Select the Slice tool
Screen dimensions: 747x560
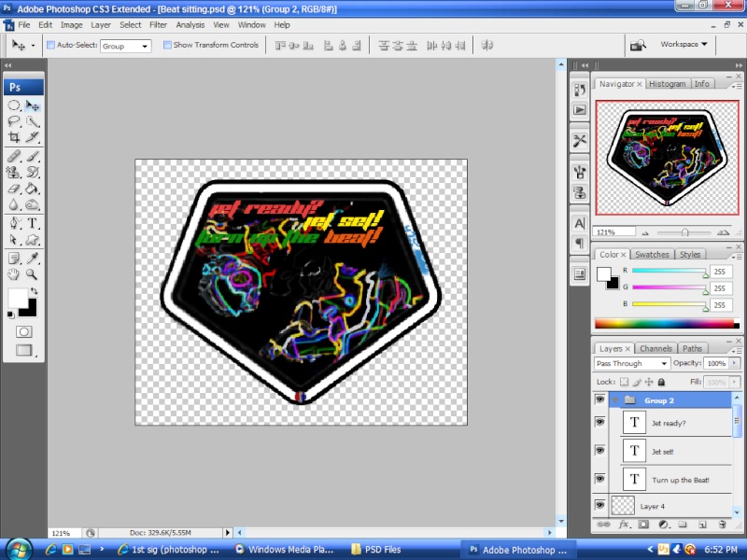tap(33, 137)
